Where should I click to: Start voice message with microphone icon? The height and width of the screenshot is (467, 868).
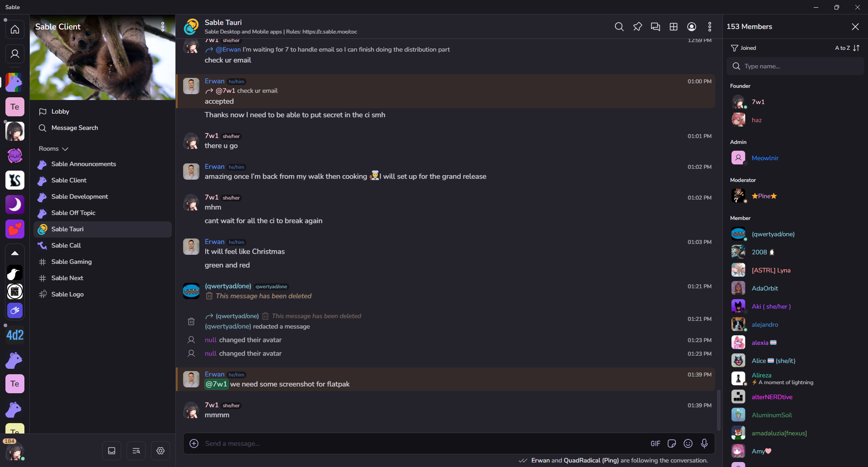(x=704, y=443)
